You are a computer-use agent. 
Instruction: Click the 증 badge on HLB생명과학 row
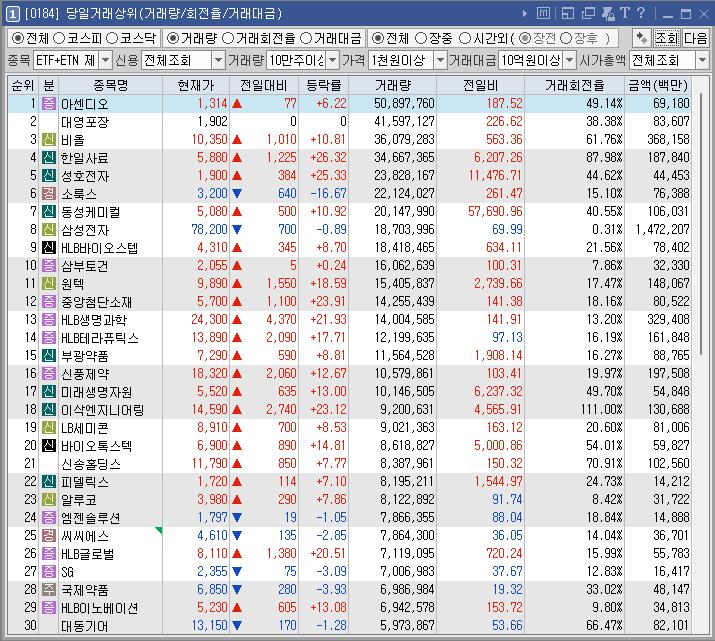click(x=49, y=320)
